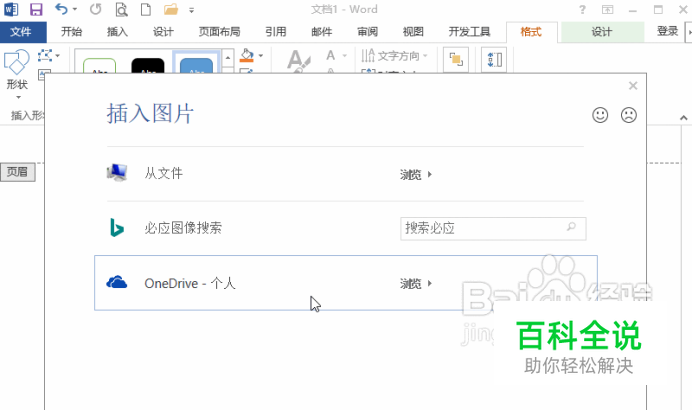Select the orange 格式 tab
Screen dimensions: 692x410
point(531,32)
